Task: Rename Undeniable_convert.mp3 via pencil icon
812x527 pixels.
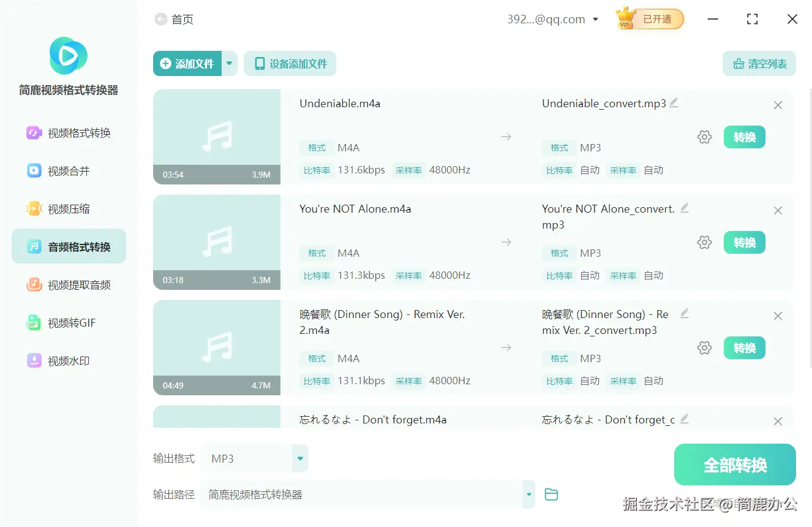Action: coord(674,103)
